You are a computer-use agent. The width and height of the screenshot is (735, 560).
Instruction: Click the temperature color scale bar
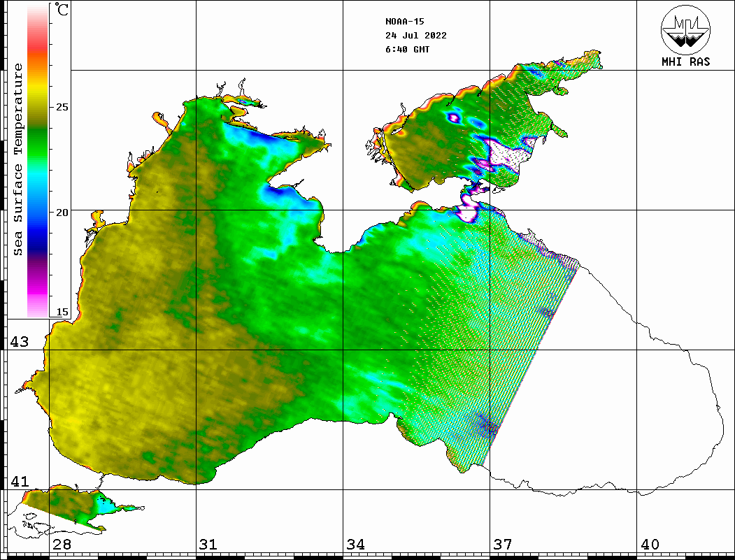coord(38,161)
